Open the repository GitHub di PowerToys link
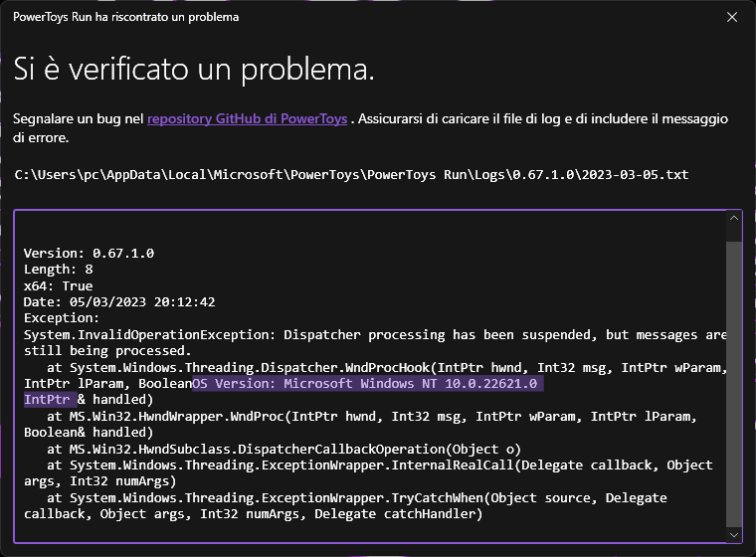Image resolution: width=756 pixels, height=557 pixels. click(x=247, y=118)
